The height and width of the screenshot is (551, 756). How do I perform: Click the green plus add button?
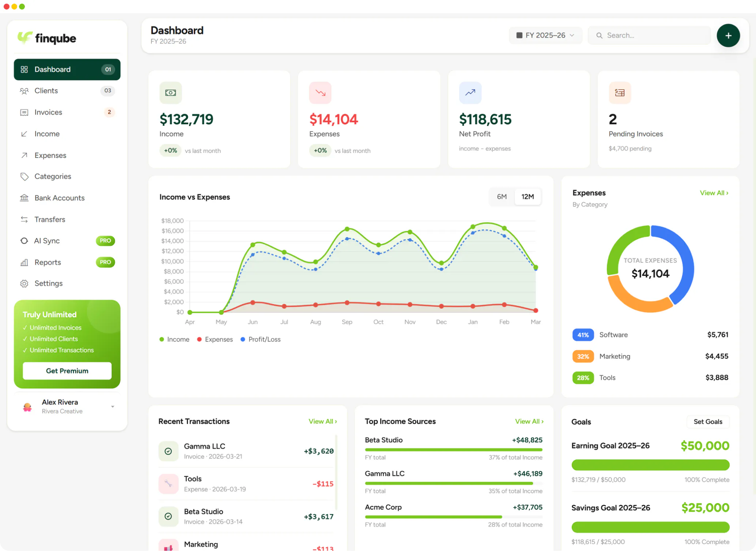728,35
